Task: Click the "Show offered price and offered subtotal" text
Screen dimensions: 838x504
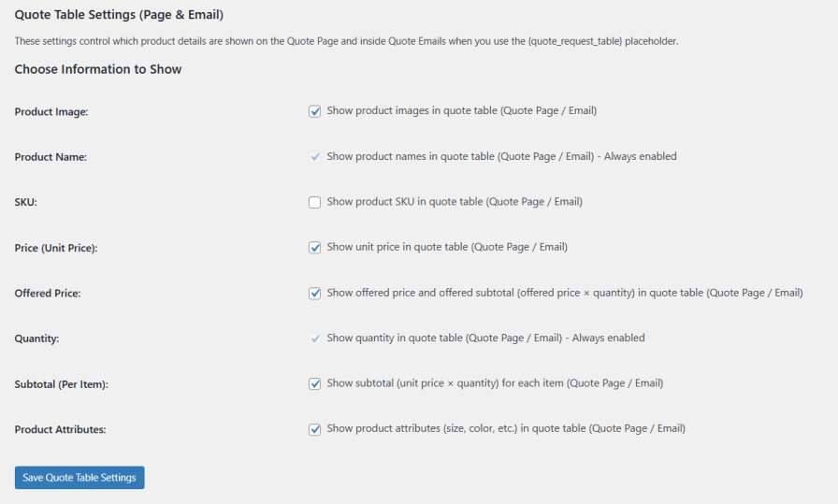Action: [x=564, y=293]
